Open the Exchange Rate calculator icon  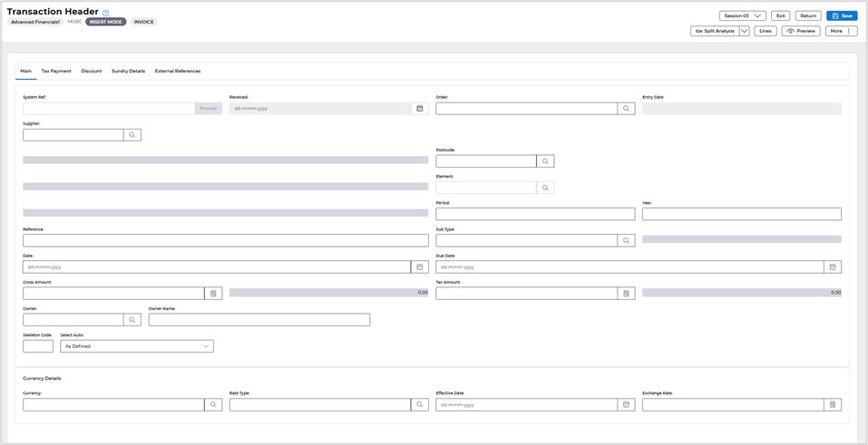833,405
